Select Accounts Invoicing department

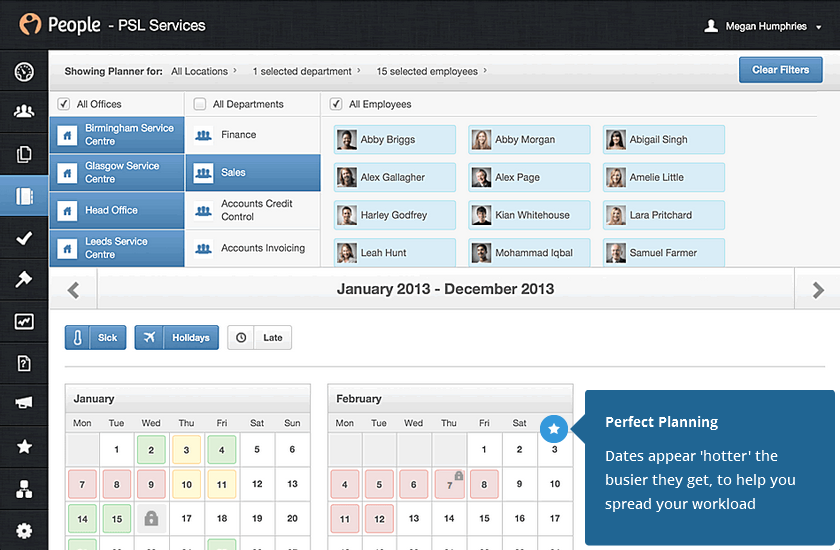pyautogui.click(x=253, y=248)
